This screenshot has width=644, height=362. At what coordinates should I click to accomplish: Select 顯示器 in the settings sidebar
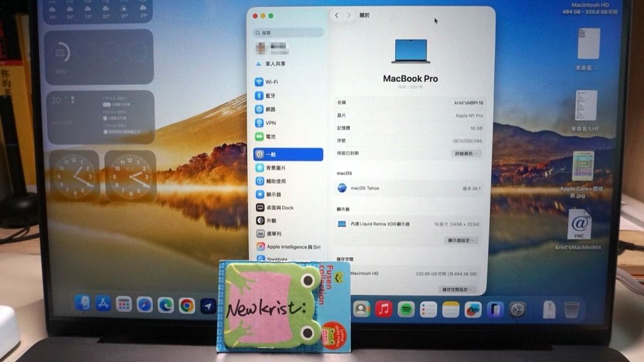(x=273, y=194)
